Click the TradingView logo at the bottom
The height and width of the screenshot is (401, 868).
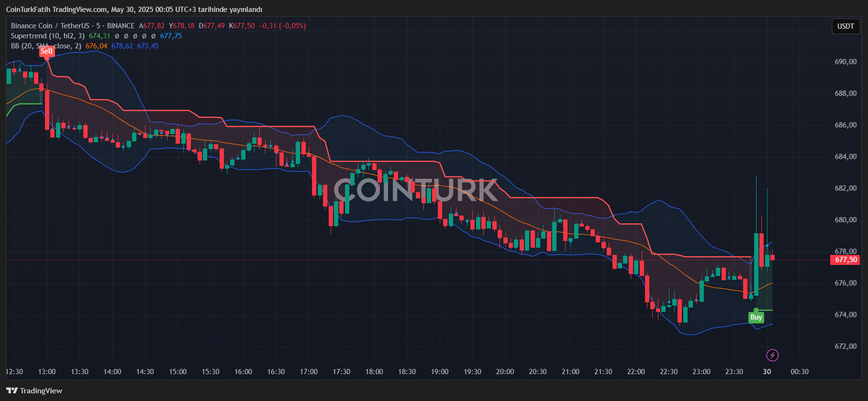(x=34, y=390)
